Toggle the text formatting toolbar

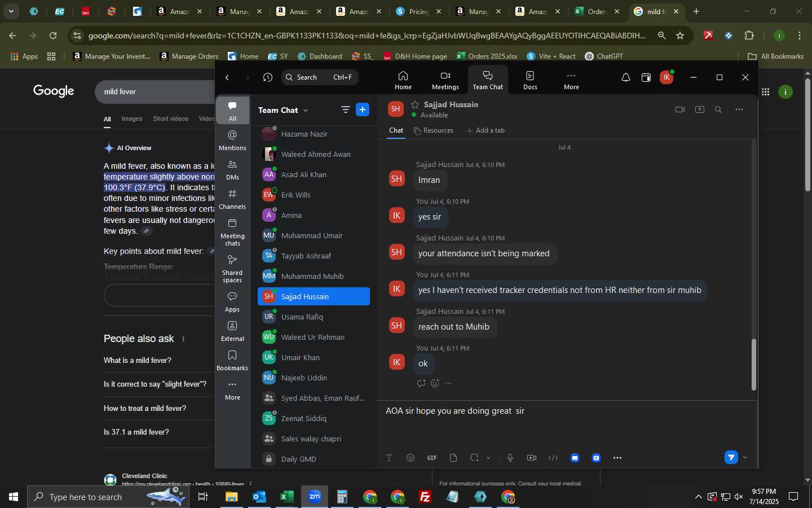389,458
